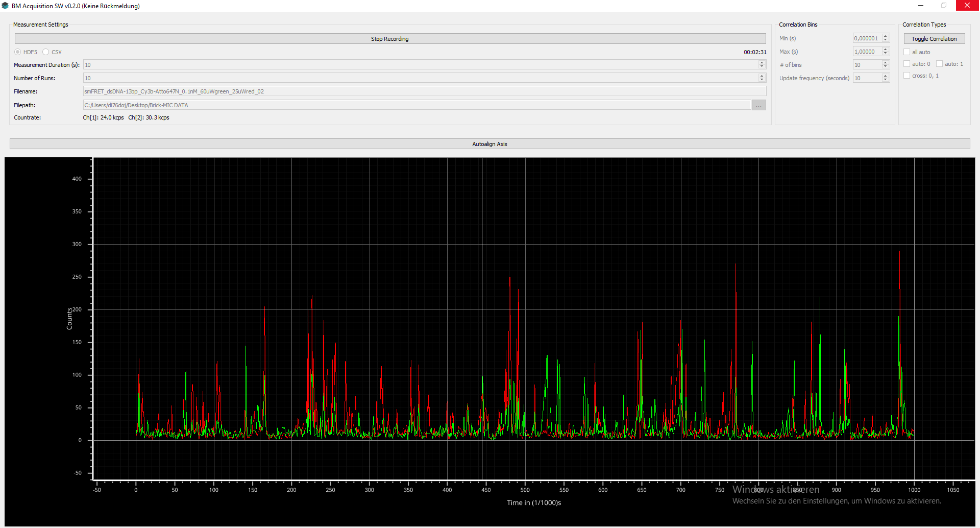Increase the # of bins spinner
Screen dimensions: 980x528
[x=886, y=63]
